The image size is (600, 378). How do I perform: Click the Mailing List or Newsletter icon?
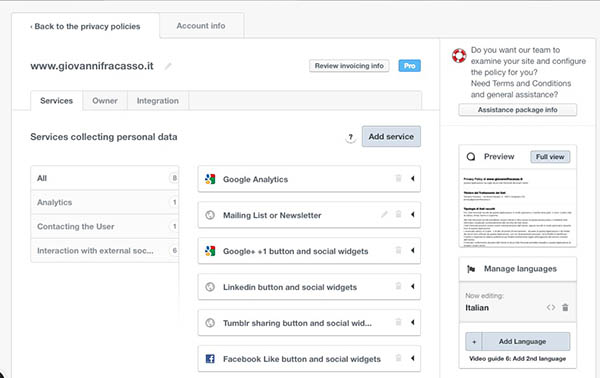210,215
